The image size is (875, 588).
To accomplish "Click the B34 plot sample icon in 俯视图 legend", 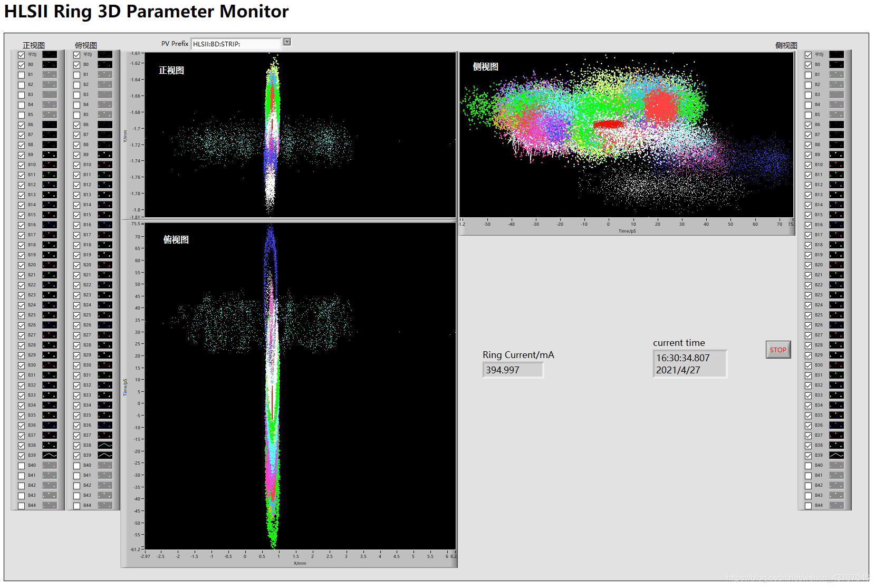I will pyautogui.click(x=105, y=405).
